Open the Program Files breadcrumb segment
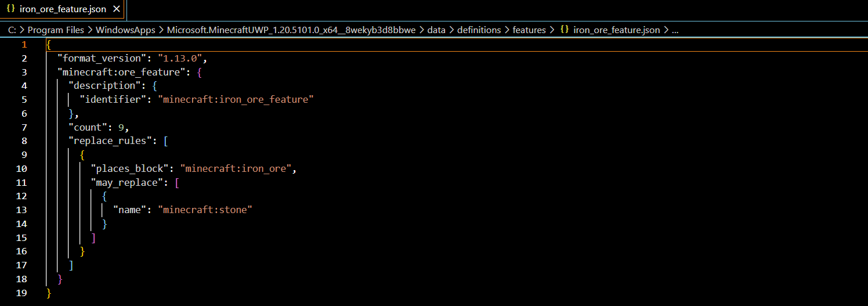 pos(56,30)
